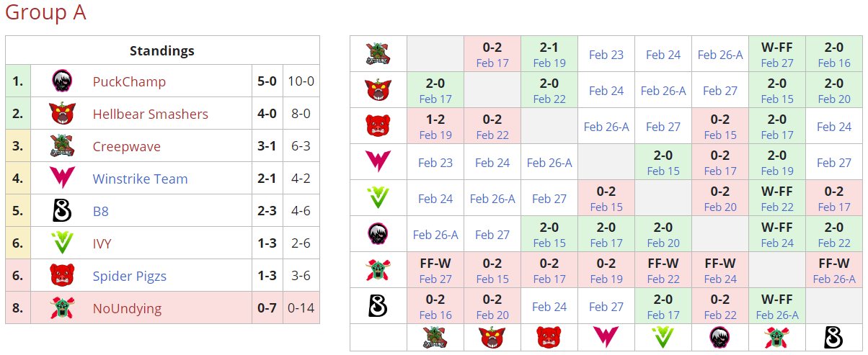Click the B8 logo in the crosstable's bottom row
868x355 pixels.
tap(834, 337)
